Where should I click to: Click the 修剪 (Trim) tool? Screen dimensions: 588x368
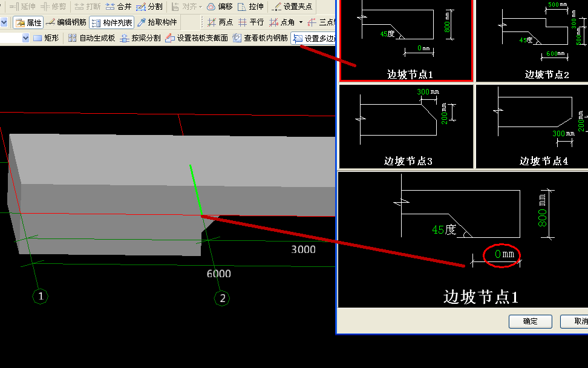[53, 7]
